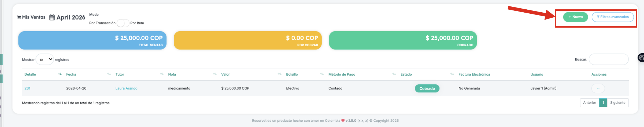Sort by the Método de Pago arrows
This screenshot has width=644, height=127.
394,74
